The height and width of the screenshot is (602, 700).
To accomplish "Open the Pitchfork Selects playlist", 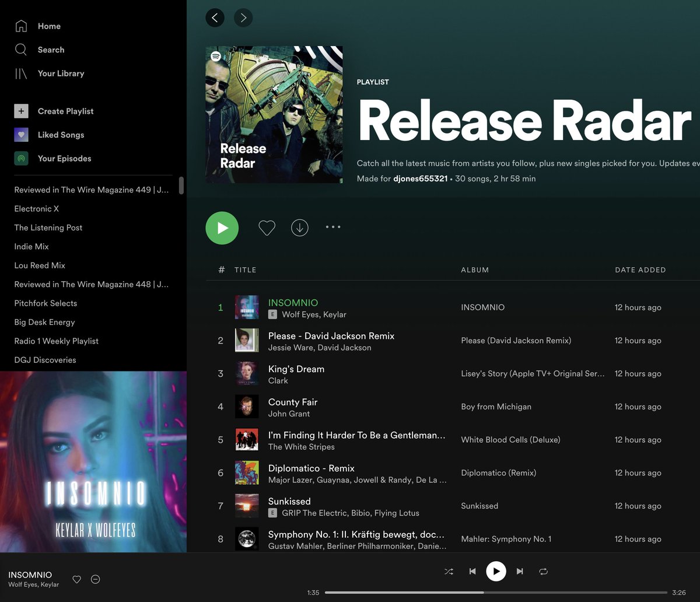I will pos(45,303).
